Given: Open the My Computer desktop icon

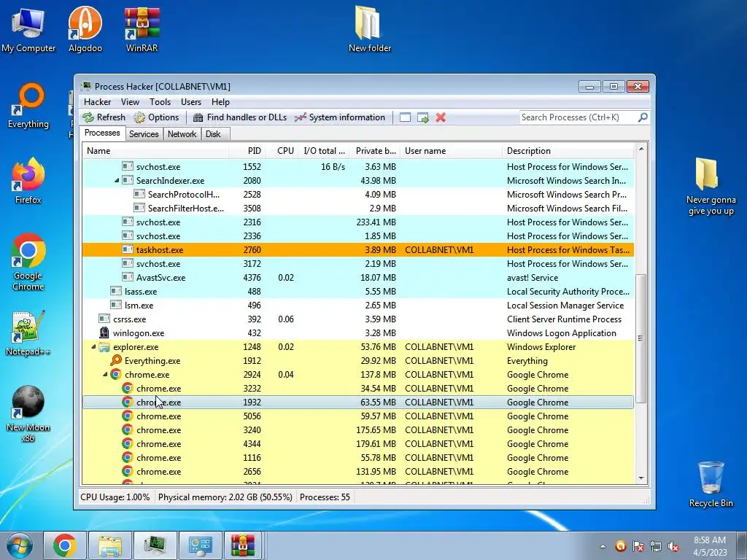Looking at the screenshot, I should [28, 29].
